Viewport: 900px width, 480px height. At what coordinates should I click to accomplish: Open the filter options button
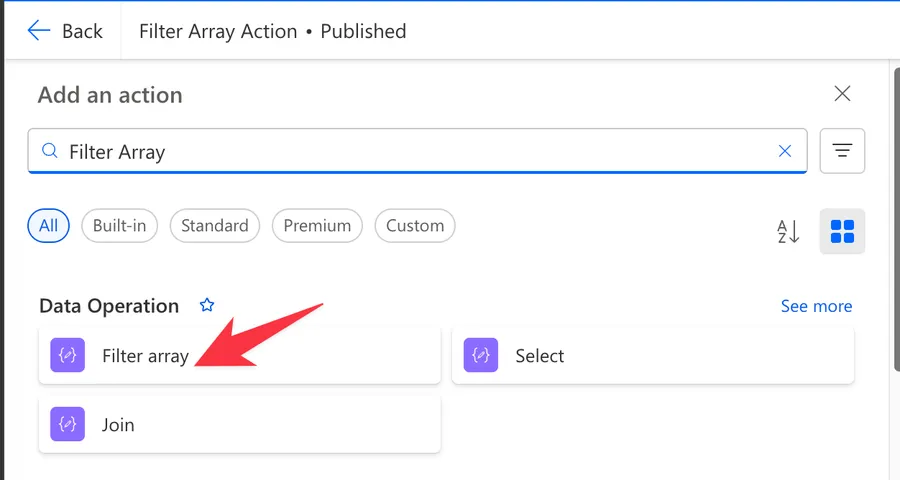coord(842,151)
